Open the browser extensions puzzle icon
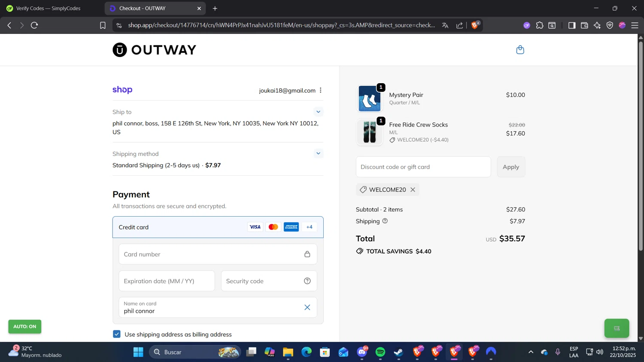Image resolution: width=644 pixels, height=362 pixels. pos(540,25)
